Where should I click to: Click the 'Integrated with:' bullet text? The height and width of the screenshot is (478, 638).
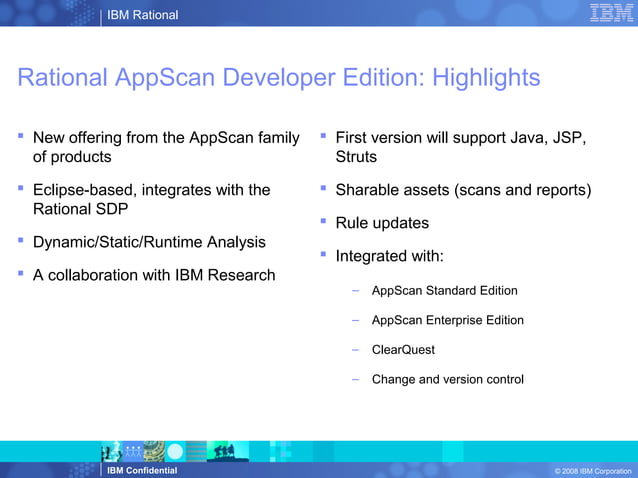(x=389, y=256)
